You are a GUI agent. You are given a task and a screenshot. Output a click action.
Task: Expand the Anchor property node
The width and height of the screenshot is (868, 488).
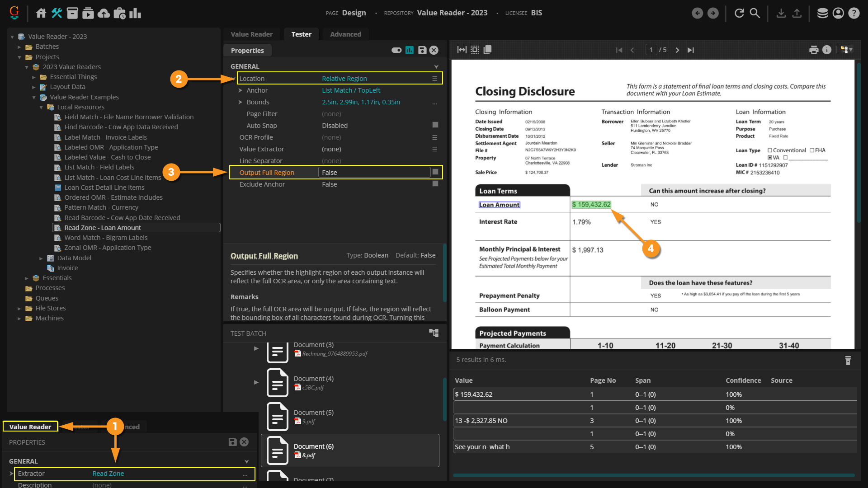pos(241,90)
